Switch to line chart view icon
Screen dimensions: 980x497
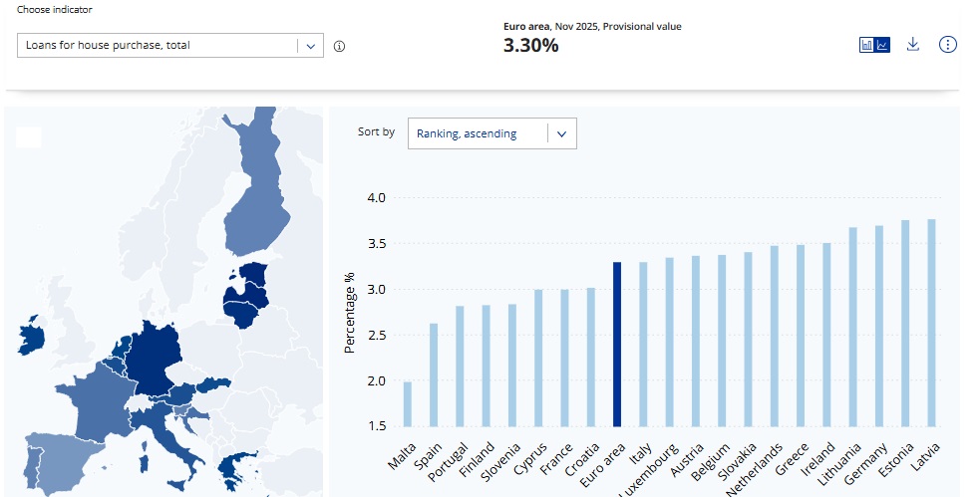(882, 45)
